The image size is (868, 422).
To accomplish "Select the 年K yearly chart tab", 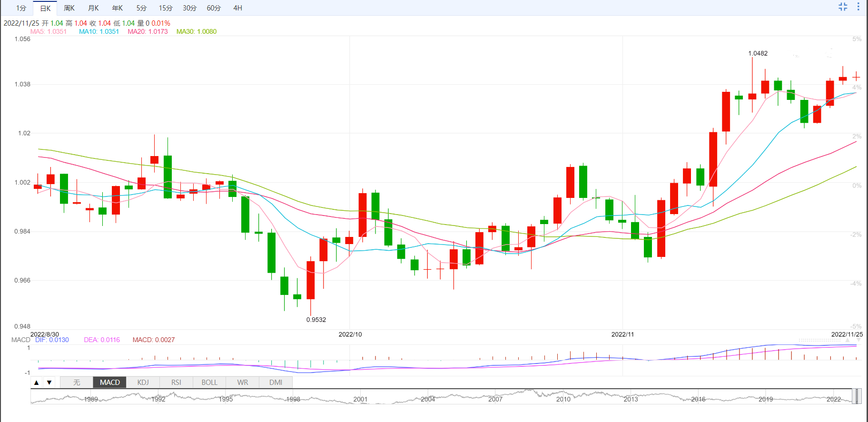I will click(x=117, y=8).
